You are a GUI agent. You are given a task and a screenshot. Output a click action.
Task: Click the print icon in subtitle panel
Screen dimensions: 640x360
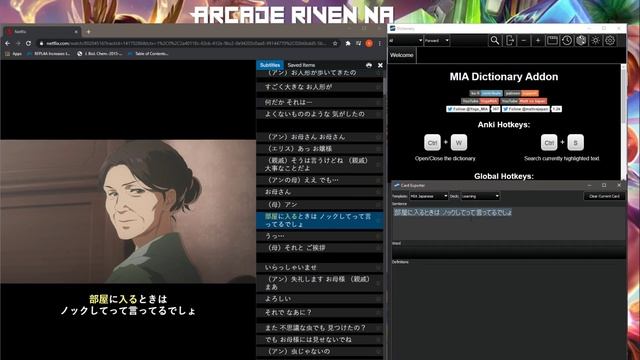[x=369, y=65]
